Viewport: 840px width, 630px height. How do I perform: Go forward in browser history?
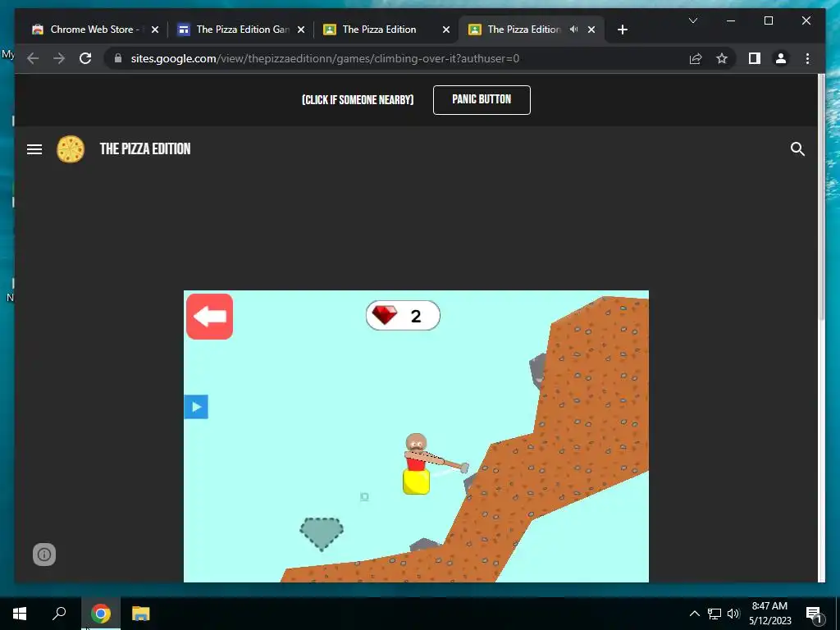point(59,58)
